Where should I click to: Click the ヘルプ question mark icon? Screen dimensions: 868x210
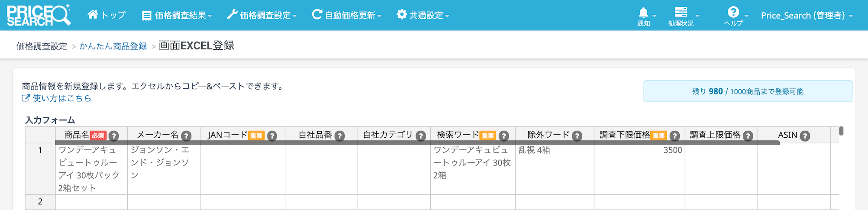[733, 12]
